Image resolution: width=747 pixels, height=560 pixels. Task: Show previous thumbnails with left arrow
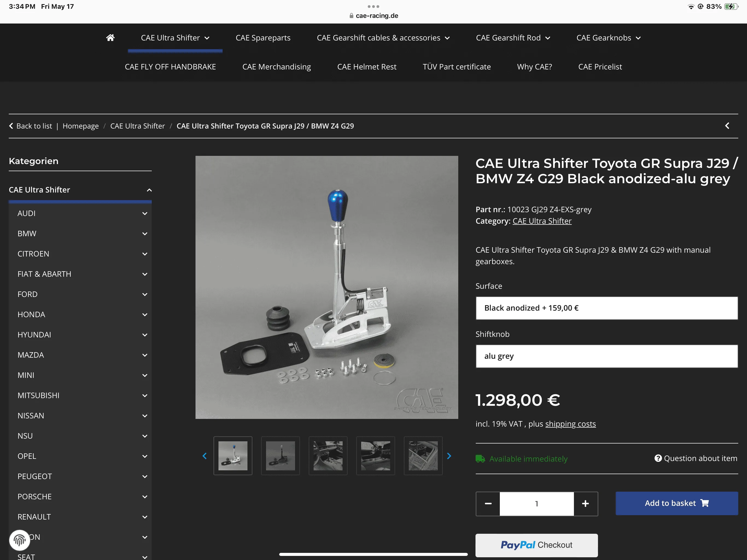205,456
